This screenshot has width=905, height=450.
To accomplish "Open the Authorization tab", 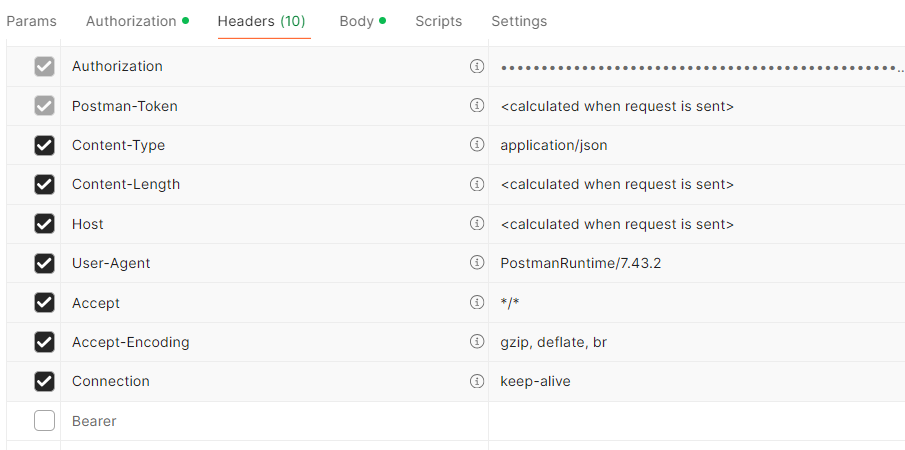I will click(x=131, y=21).
